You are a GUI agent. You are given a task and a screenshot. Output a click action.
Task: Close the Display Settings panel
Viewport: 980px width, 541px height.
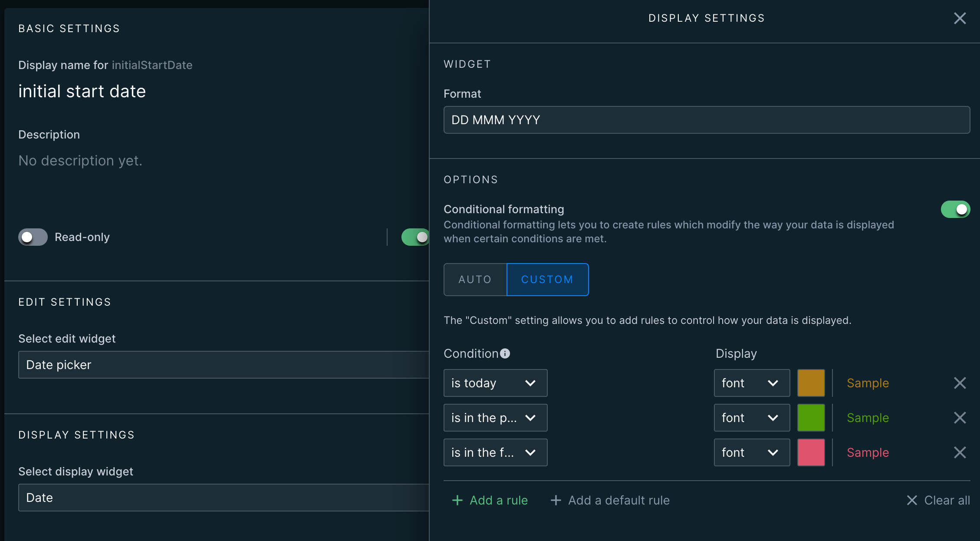pos(960,18)
